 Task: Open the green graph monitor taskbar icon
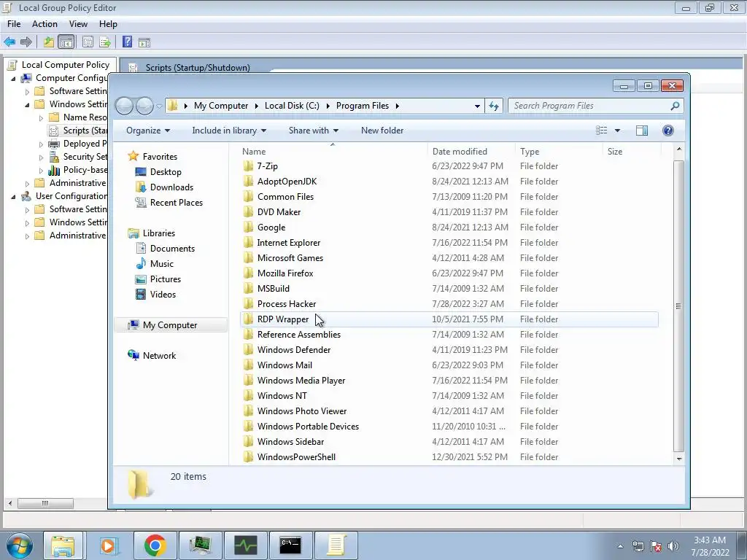(246, 545)
